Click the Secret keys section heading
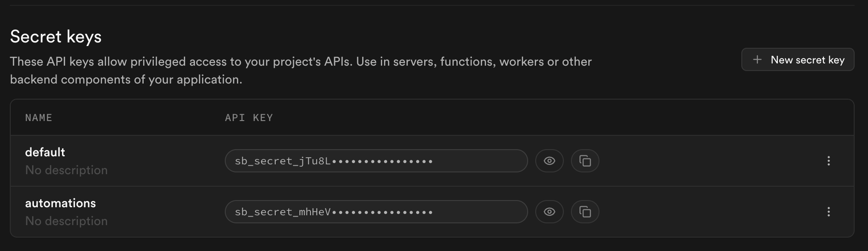The width and height of the screenshot is (868, 251). point(56,37)
